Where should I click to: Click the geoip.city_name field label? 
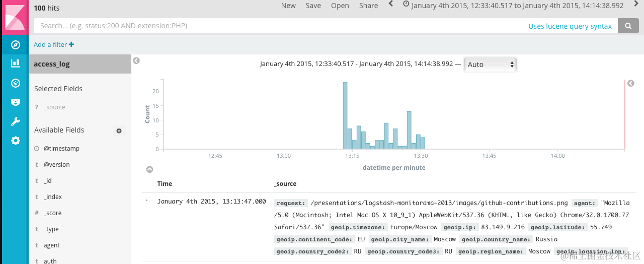click(x=399, y=239)
